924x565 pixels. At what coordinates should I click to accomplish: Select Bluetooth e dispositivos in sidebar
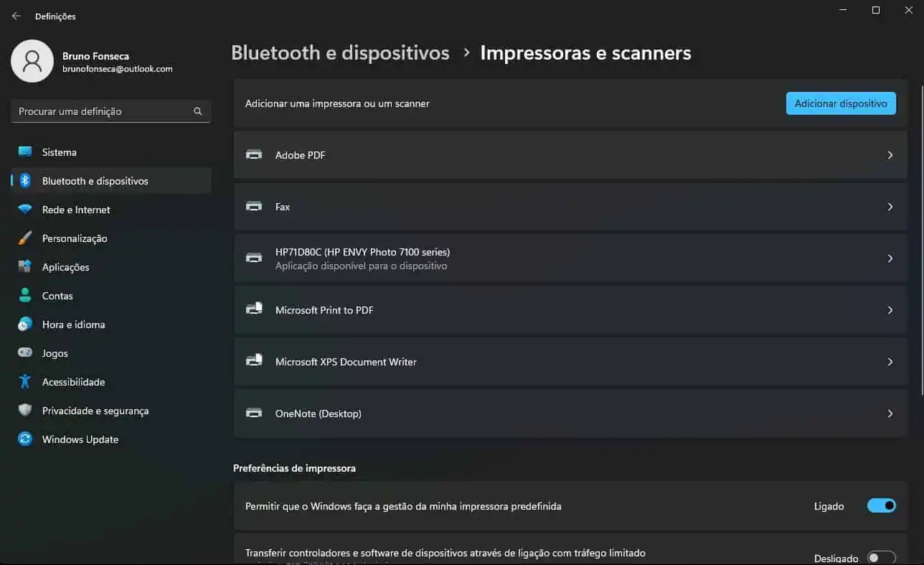tap(111, 181)
